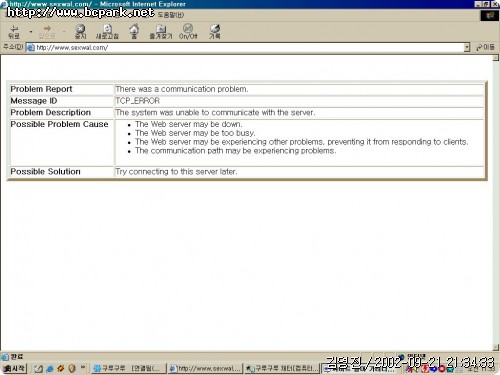Click the 'Problem Description' label
This screenshot has width=500, height=375.
pyautogui.click(x=51, y=112)
